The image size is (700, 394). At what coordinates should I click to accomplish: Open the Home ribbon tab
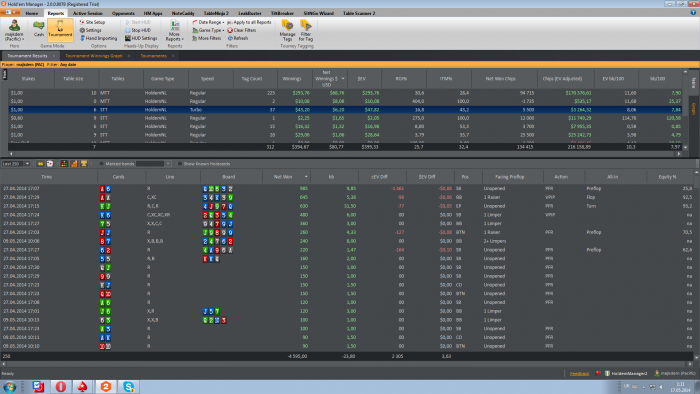click(x=32, y=13)
